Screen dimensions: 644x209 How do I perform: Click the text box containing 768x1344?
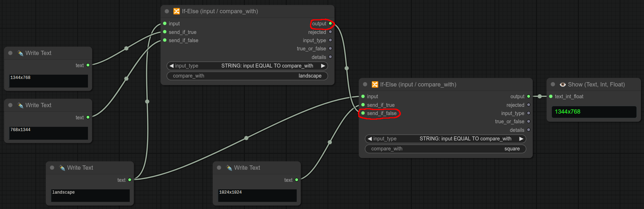(48, 133)
